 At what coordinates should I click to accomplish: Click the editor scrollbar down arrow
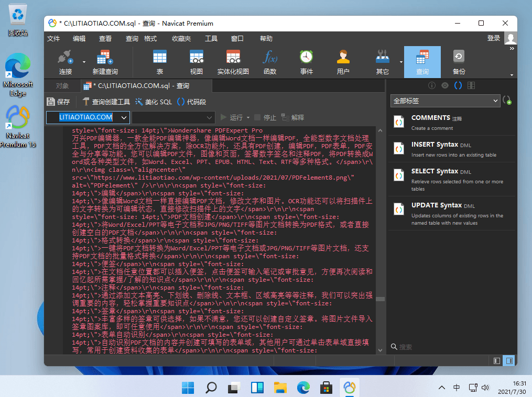click(381, 350)
